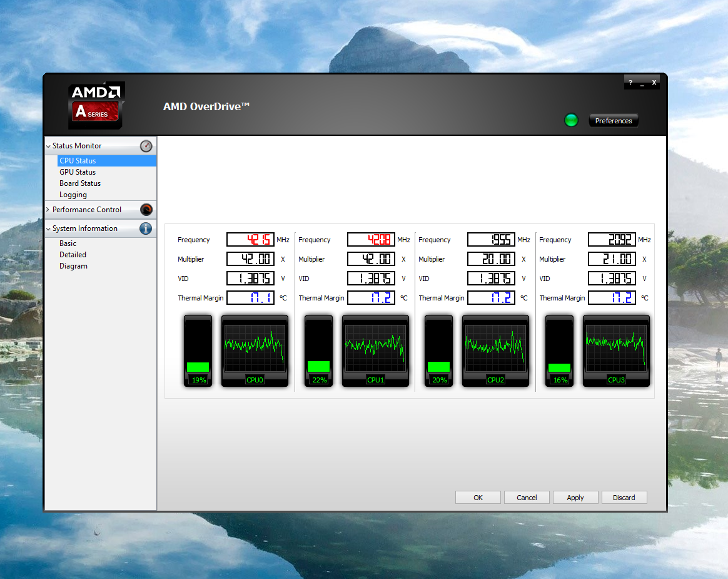Select CPU Status in sidebar

107,161
